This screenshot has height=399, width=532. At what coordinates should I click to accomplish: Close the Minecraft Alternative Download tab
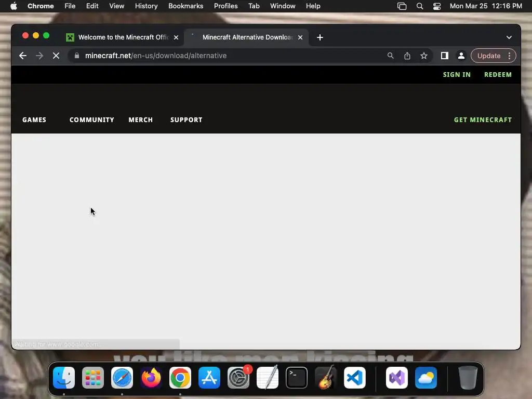coord(300,37)
